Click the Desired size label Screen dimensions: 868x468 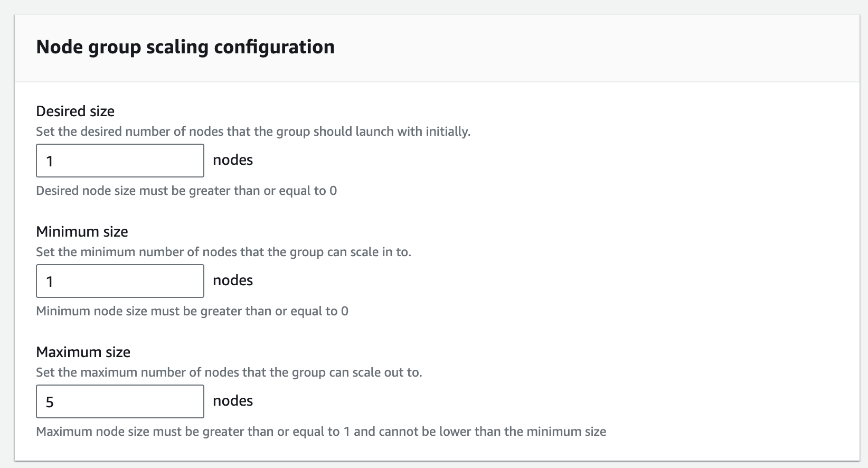point(75,111)
